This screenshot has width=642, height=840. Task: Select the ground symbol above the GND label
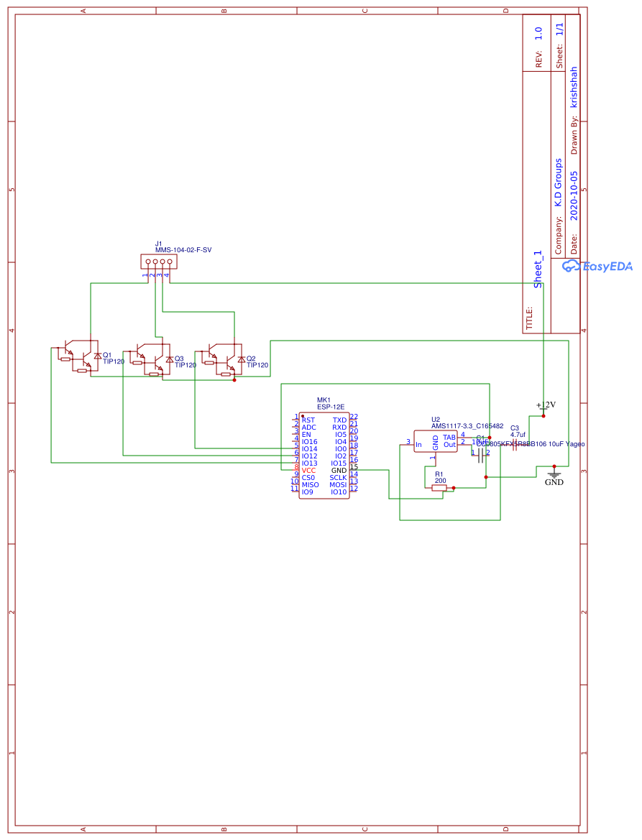coord(554,474)
